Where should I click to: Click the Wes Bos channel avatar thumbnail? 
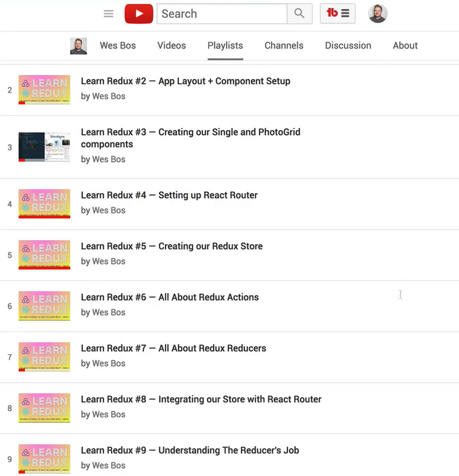point(78,46)
